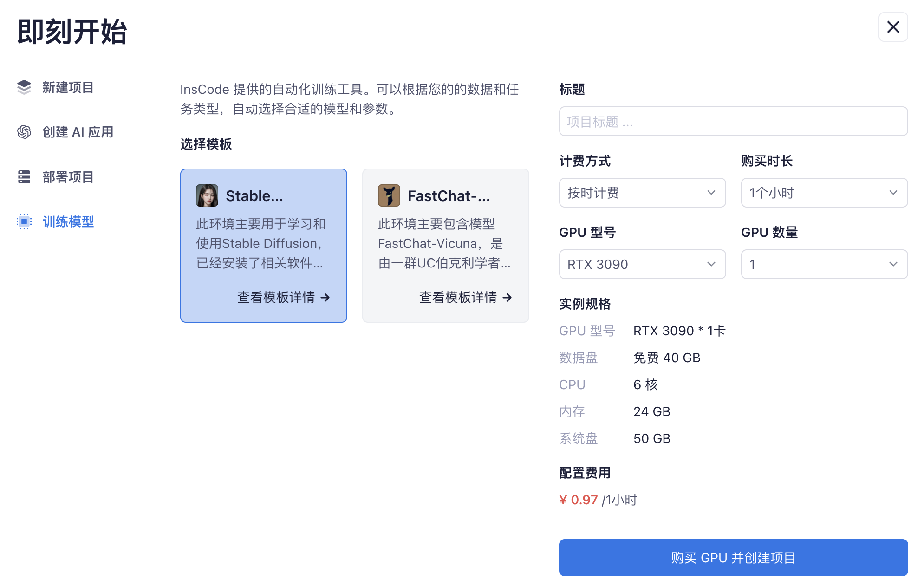Click 购买 GPU 并创建项目 button
This screenshot has height=586, width=924.
pyautogui.click(x=733, y=558)
